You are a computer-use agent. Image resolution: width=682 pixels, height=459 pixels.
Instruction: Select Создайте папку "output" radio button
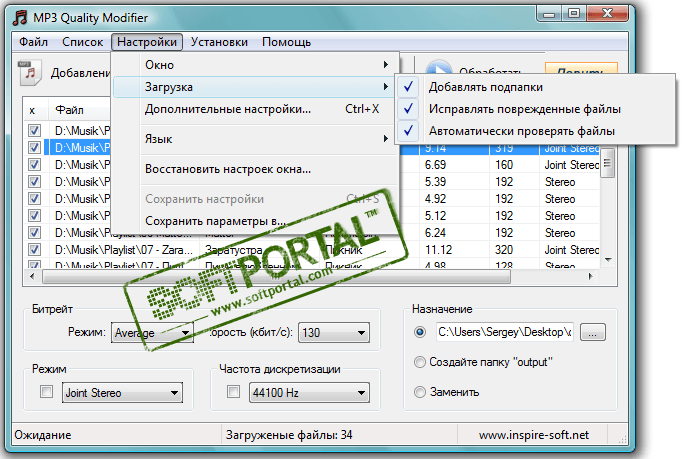pyautogui.click(x=420, y=362)
